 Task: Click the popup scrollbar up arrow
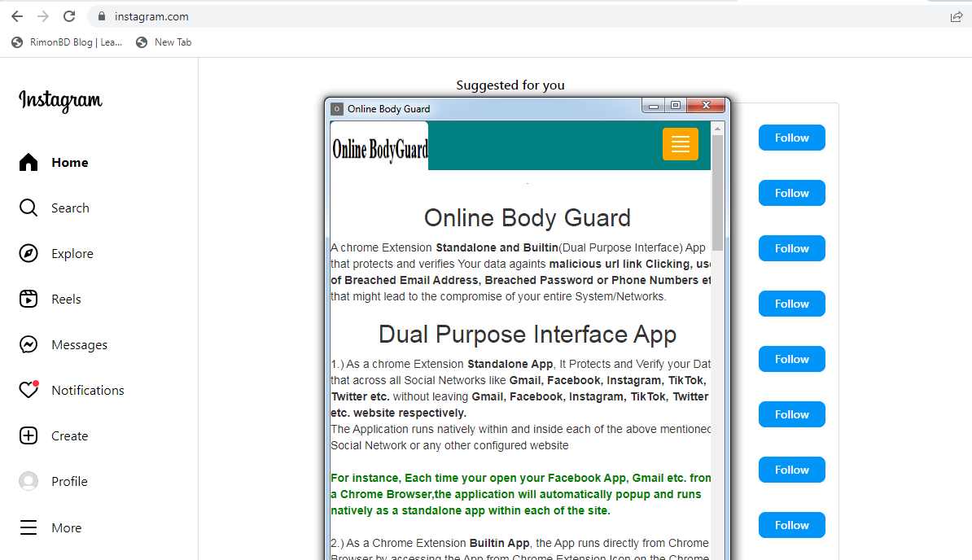pyautogui.click(x=717, y=129)
